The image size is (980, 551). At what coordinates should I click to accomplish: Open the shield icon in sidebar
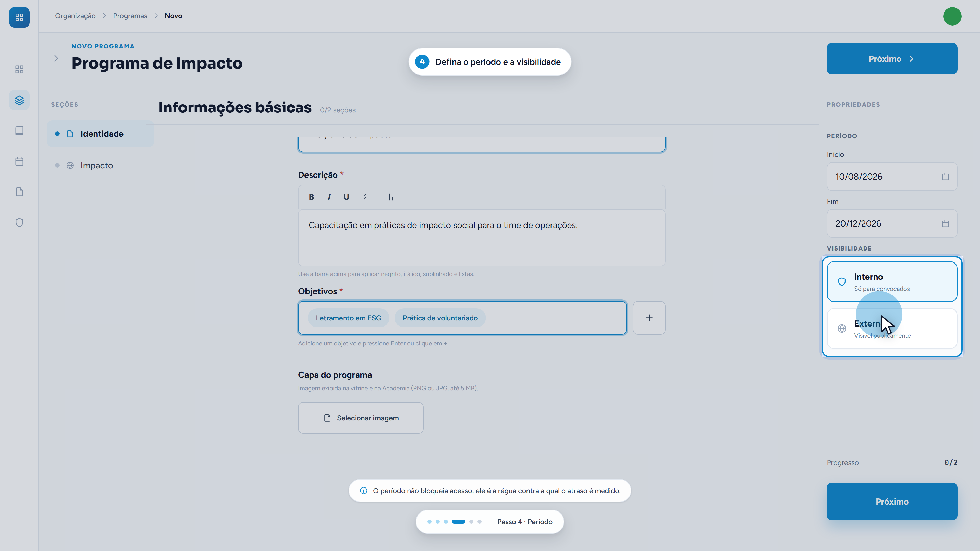[19, 222]
